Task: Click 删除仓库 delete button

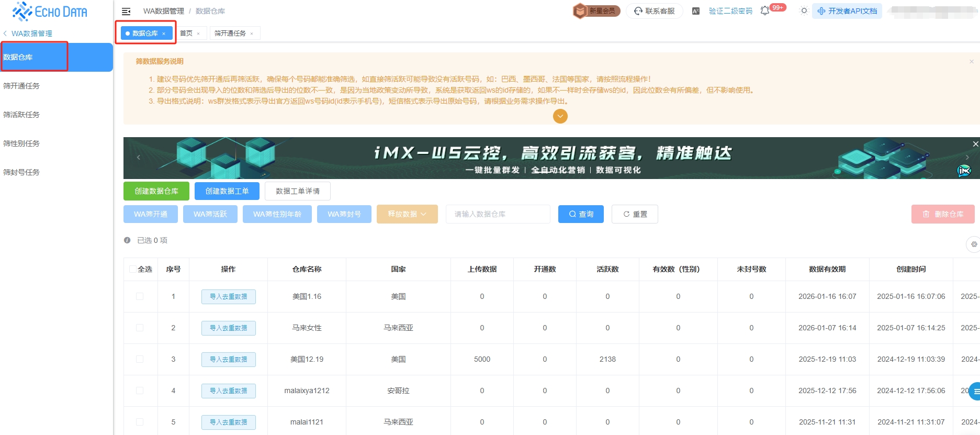Action: tap(943, 214)
